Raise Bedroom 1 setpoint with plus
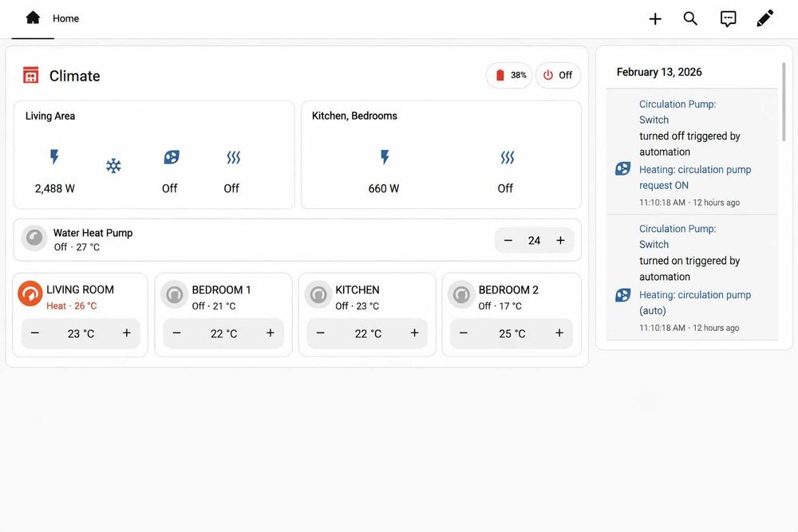The width and height of the screenshot is (798, 532). (x=271, y=333)
